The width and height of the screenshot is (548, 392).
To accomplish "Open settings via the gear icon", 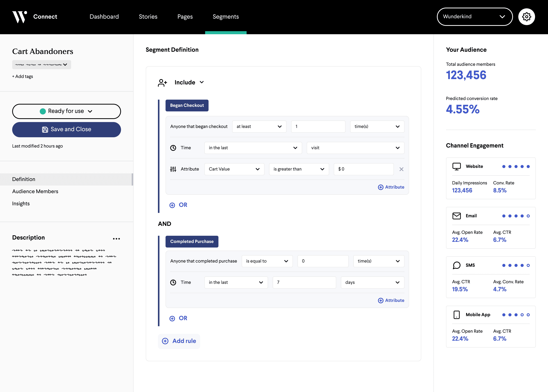I will click(x=526, y=17).
